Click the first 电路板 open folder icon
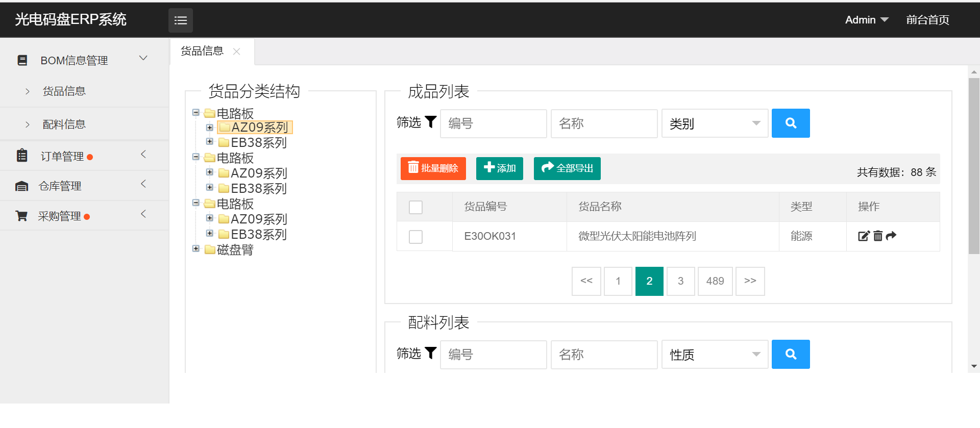This screenshot has width=980, height=428. (x=210, y=113)
